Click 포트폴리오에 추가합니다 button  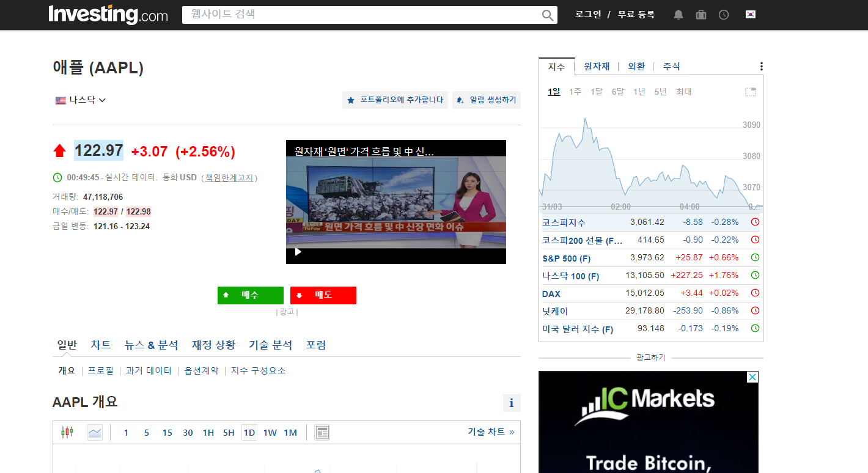click(x=395, y=100)
